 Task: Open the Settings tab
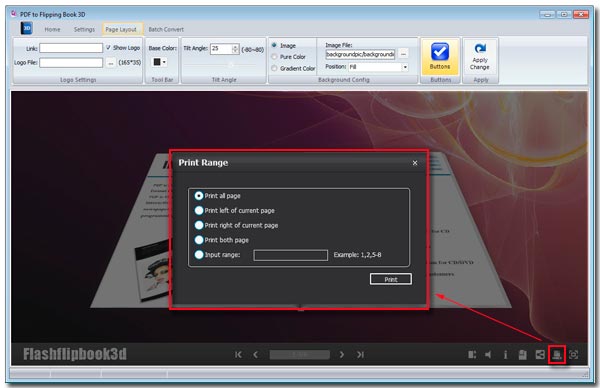(84, 29)
